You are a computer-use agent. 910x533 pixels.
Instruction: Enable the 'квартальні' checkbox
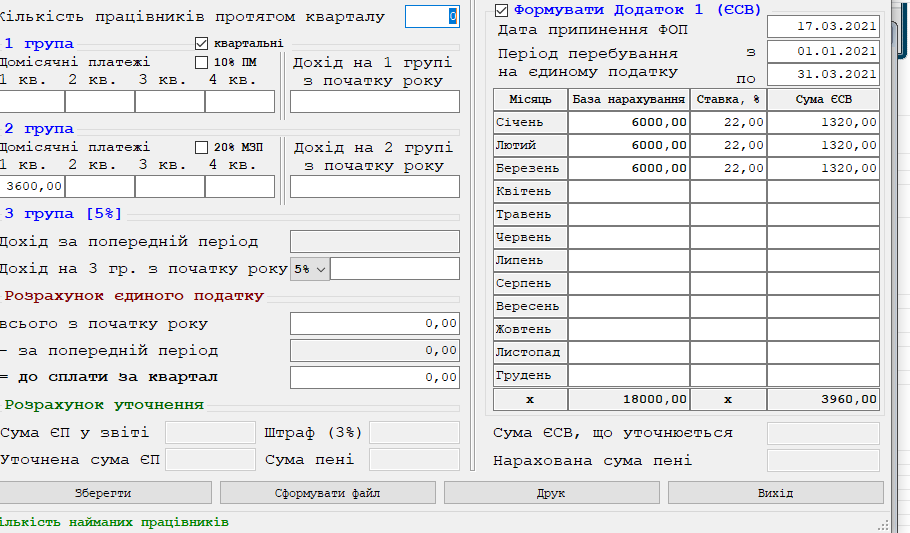tap(201, 44)
